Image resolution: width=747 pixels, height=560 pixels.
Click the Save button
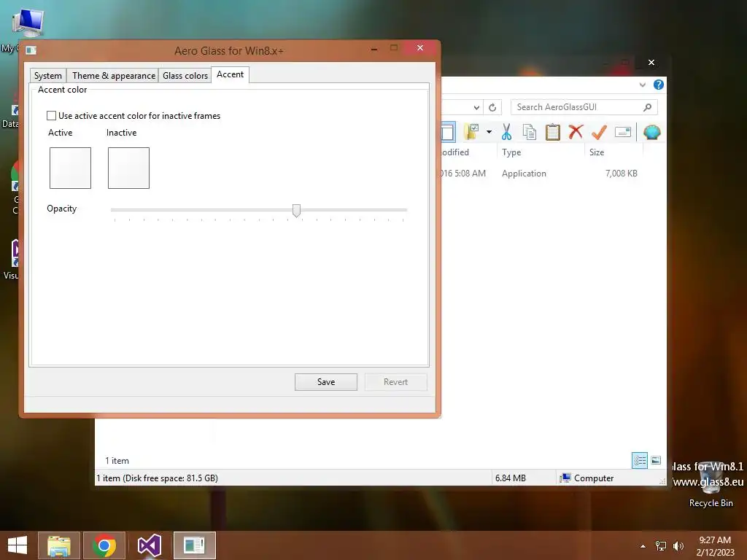coord(326,382)
